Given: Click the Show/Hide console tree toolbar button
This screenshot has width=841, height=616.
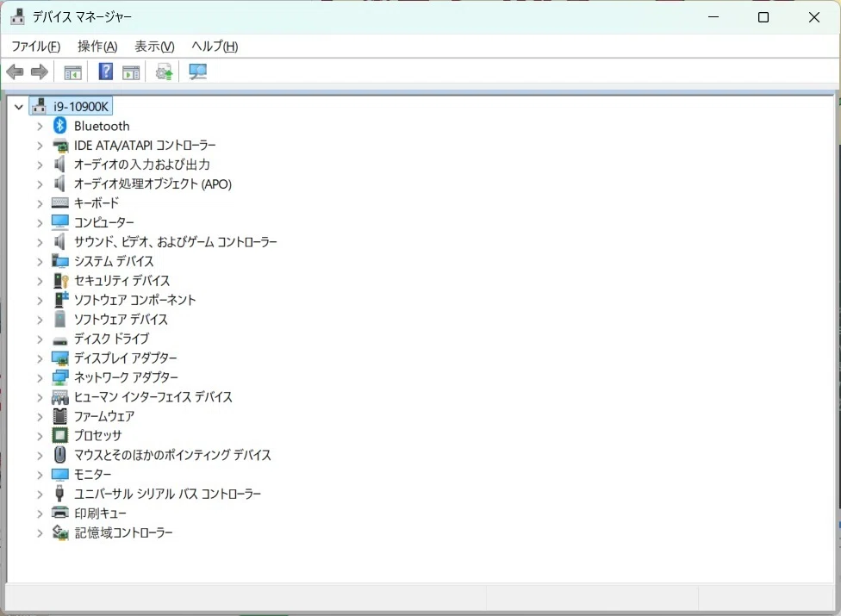Looking at the screenshot, I should 72,72.
